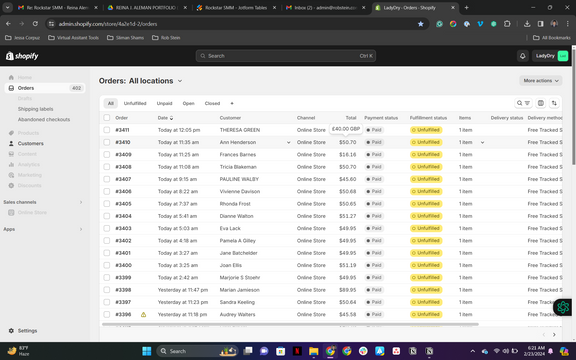Open the Products sidebar section
The image size is (576, 360).
(x=28, y=133)
